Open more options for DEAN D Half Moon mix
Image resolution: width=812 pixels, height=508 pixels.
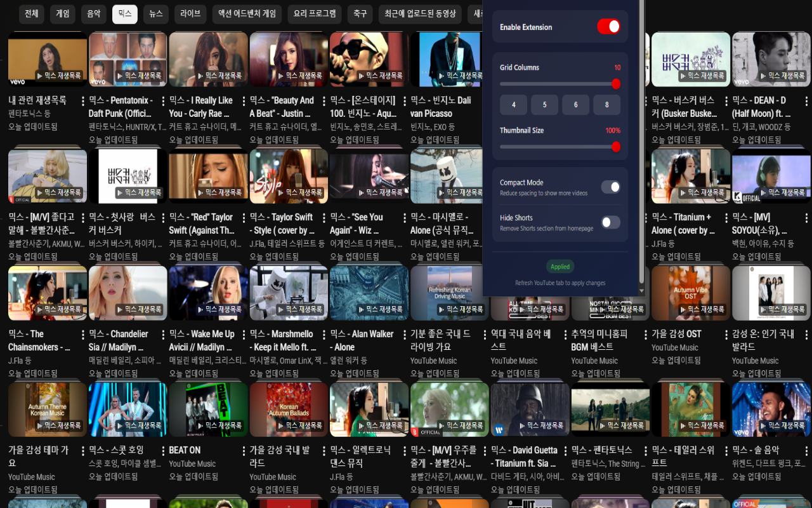pos(807,101)
